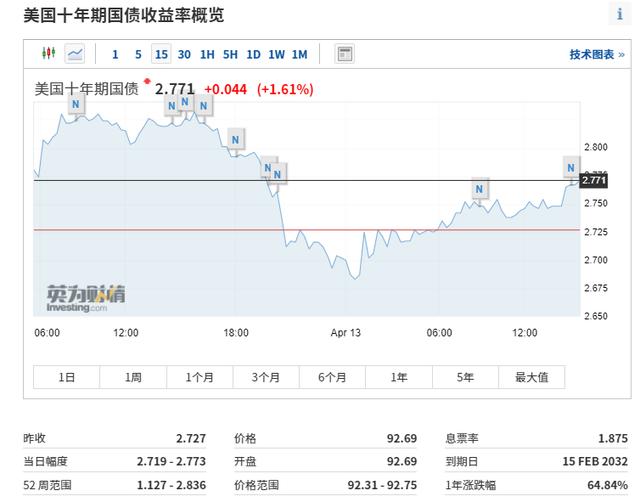Display the 5年 range
The image size is (640, 502).
click(x=465, y=377)
